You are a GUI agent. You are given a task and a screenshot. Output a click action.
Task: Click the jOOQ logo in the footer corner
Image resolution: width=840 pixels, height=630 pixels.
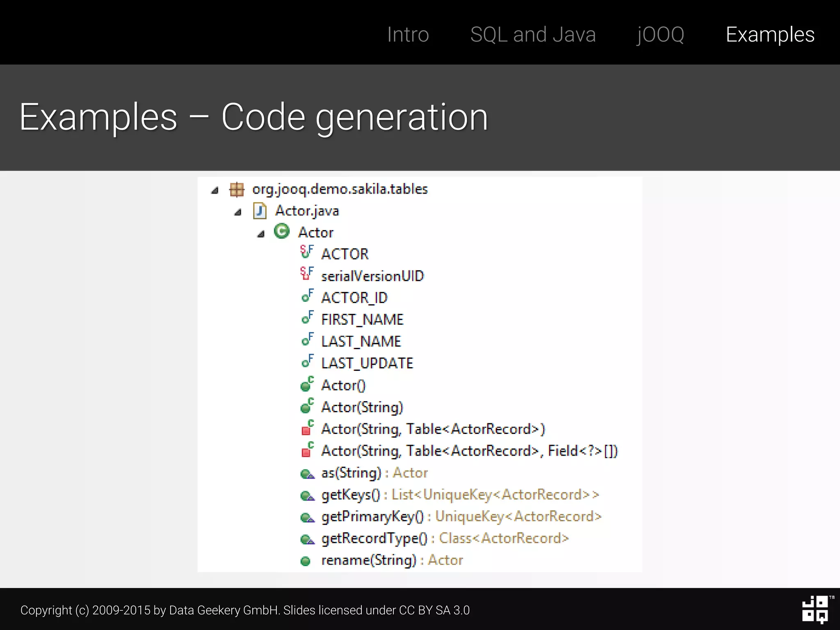[815, 609]
